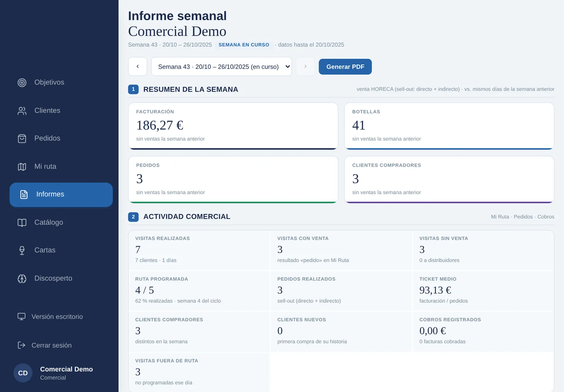Click the Visitas fuera de ruta tile
The width and height of the screenshot is (564, 392).
click(x=199, y=372)
